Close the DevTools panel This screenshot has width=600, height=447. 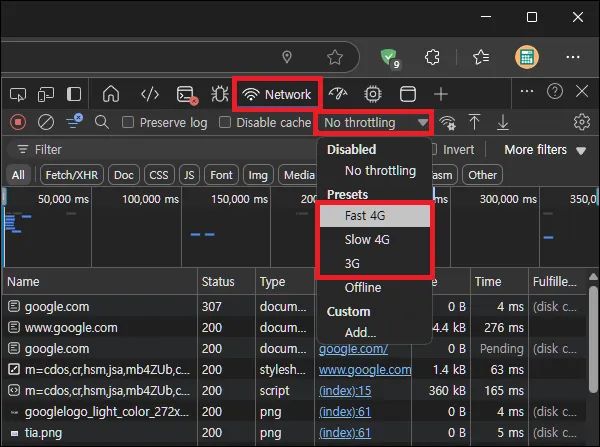coord(582,91)
